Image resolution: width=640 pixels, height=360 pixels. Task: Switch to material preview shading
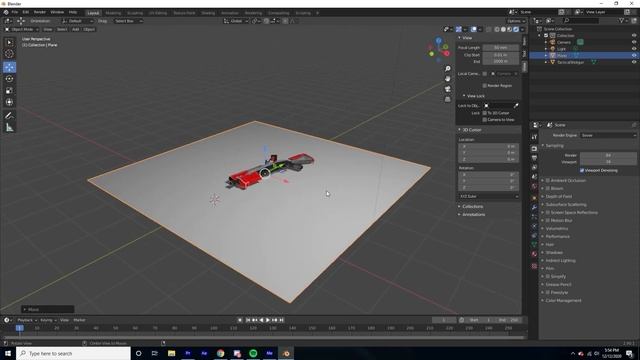(510, 29)
